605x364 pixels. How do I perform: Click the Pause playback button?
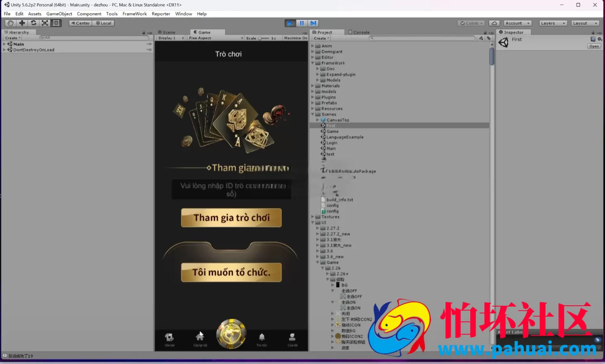[302, 23]
